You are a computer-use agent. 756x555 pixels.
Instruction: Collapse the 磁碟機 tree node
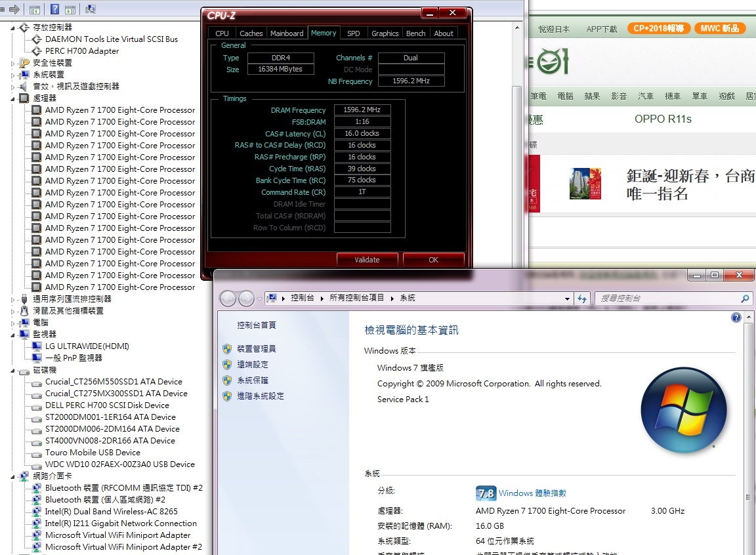coord(13,371)
